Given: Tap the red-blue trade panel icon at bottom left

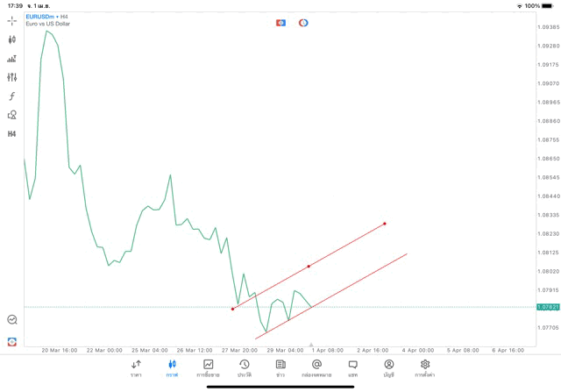Looking at the screenshot, I should (x=12, y=342).
